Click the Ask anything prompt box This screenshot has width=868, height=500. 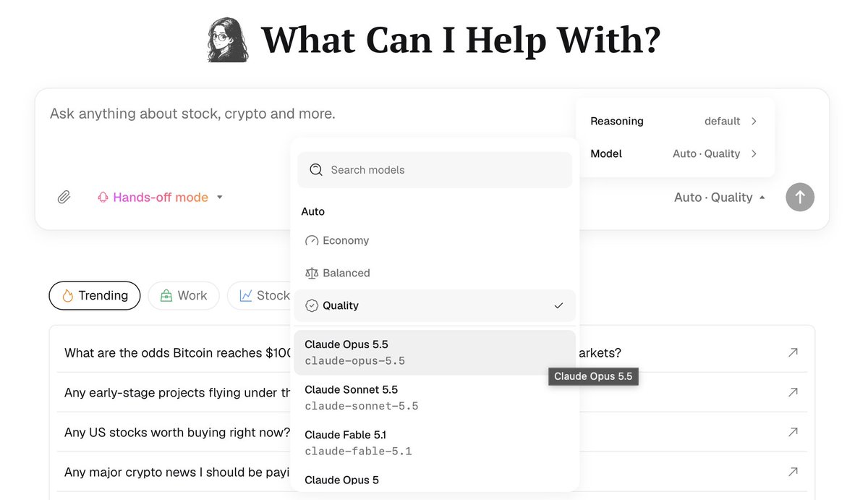tap(192, 114)
